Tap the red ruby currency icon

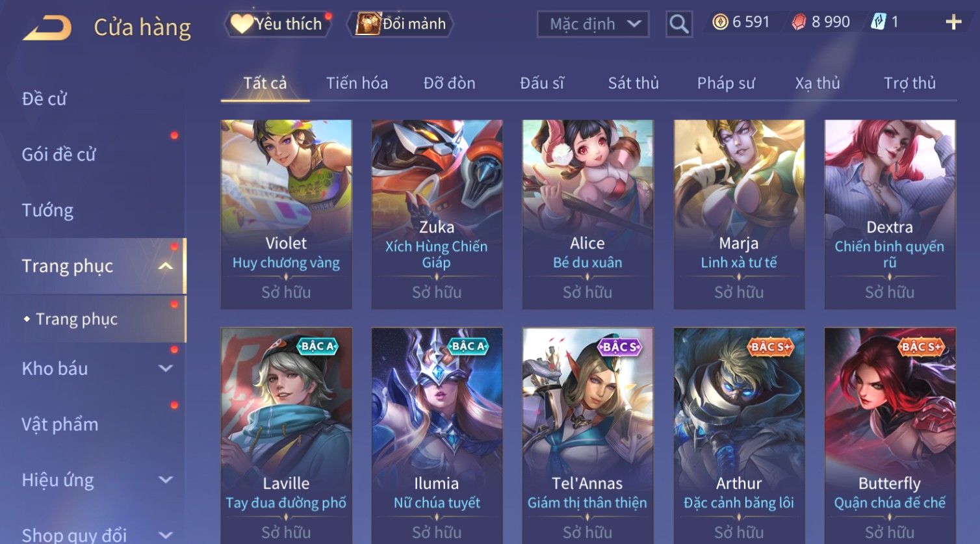pos(799,23)
